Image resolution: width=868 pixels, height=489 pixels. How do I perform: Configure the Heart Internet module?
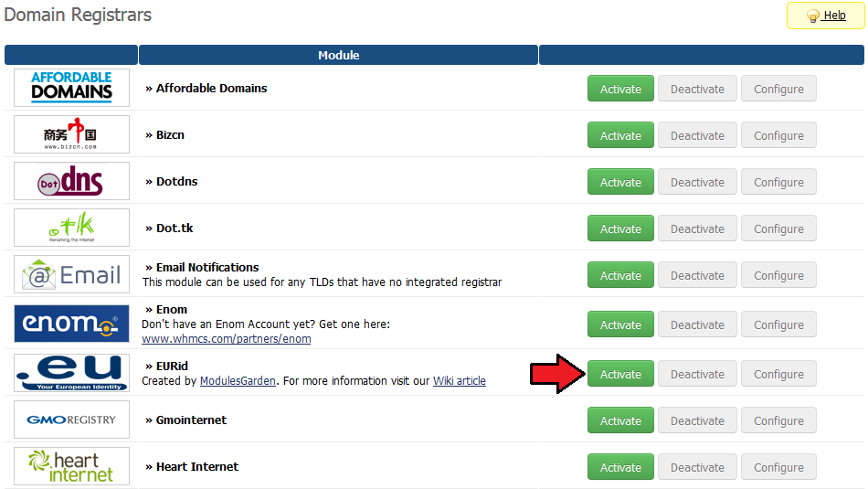click(x=778, y=466)
